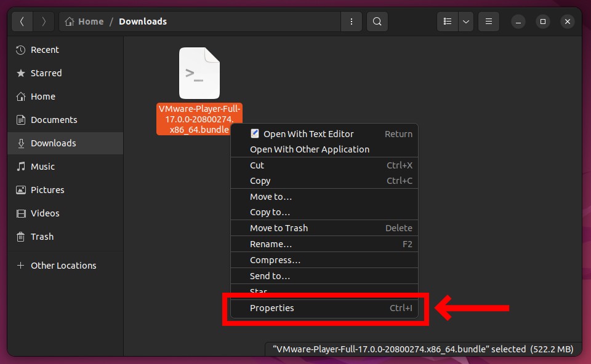Click the back navigation arrow
Viewport: 591px width, 364px height.
(22, 21)
